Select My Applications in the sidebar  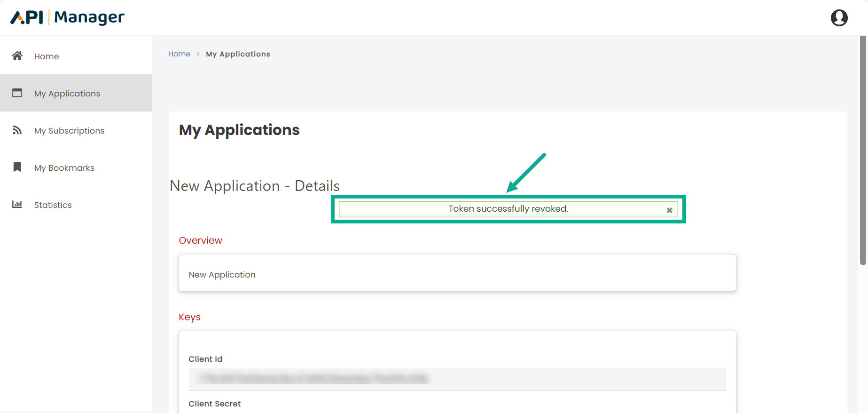[67, 94]
